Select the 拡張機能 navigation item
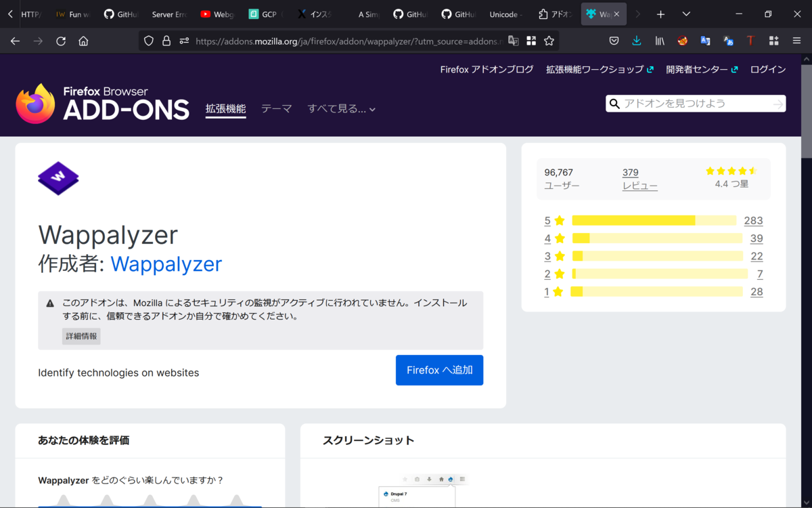Image resolution: width=812 pixels, height=508 pixels. (x=225, y=108)
